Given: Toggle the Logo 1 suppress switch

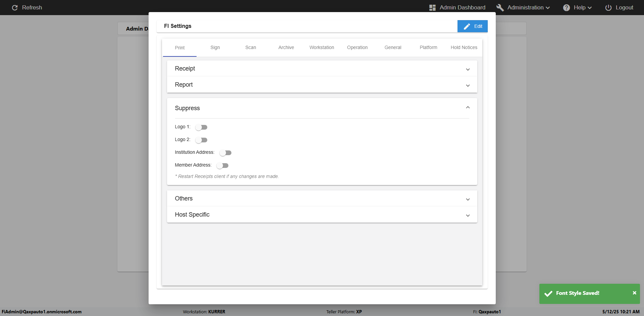Looking at the screenshot, I should click(x=201, y=127).
